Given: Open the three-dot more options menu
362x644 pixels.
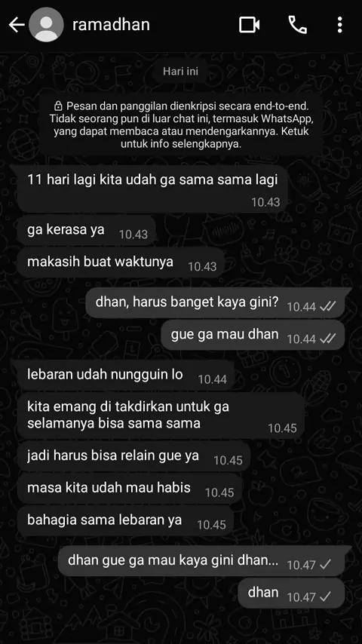Looking at the screenshot, I should point(340,25).
